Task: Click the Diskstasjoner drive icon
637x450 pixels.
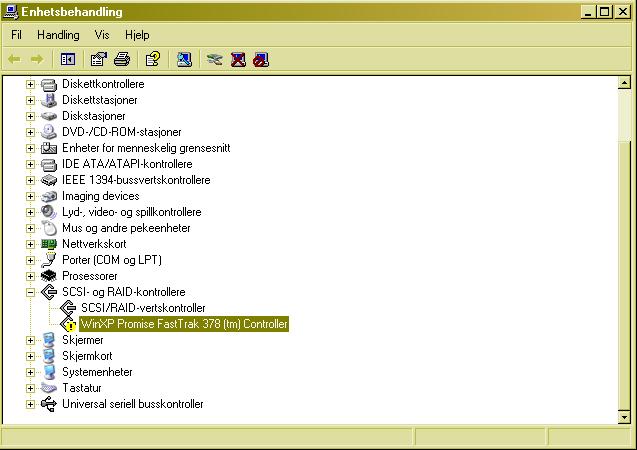Action: (x=49, y=116)
